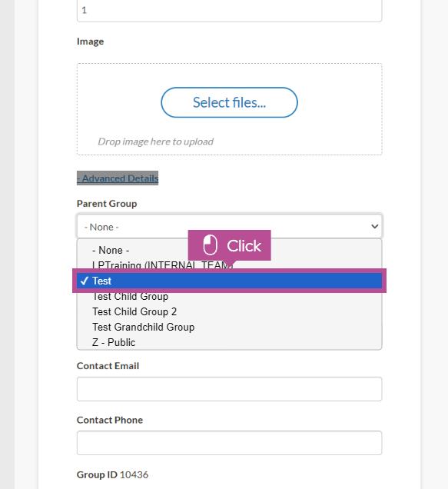Click the Parent Group dropdown chevron arrow
448x489 pixels.
374,226
